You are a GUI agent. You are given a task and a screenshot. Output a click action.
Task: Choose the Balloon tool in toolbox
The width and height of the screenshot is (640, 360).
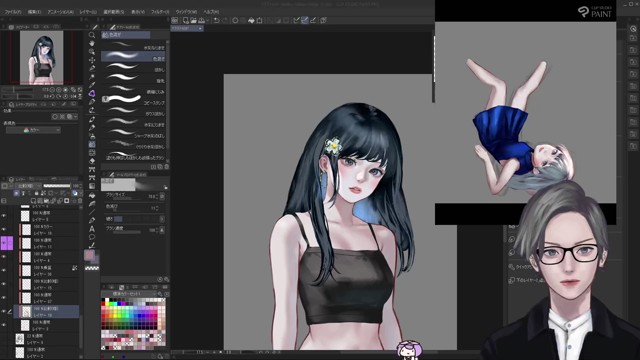92,237
